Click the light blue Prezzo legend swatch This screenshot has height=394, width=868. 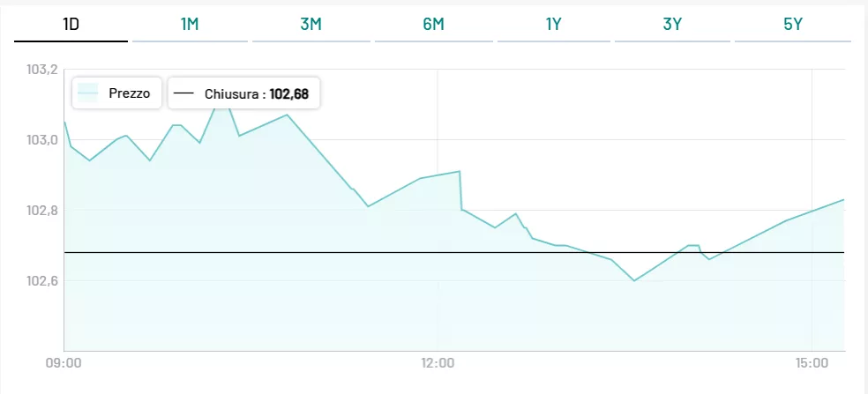[88, 93]
